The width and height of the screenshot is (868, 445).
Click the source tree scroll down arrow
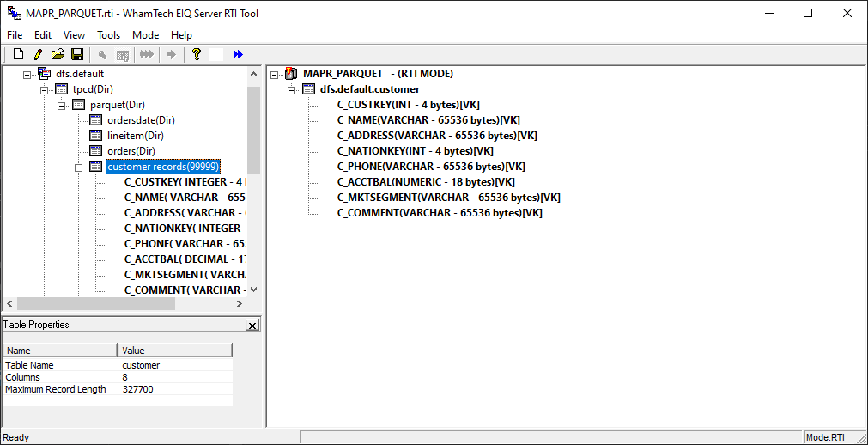pos(253,290)
